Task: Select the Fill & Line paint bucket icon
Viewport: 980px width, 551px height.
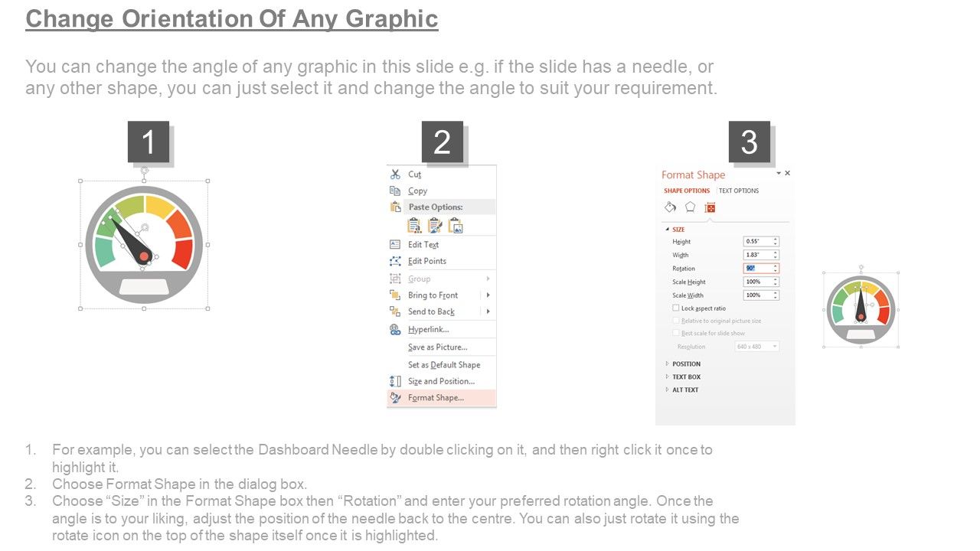Action: pyautogui.click(x=670, y=207)
